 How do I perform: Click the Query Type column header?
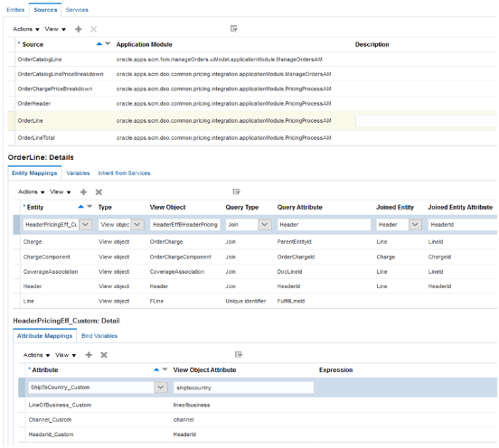pyautogui.click(x=242, y=208)
